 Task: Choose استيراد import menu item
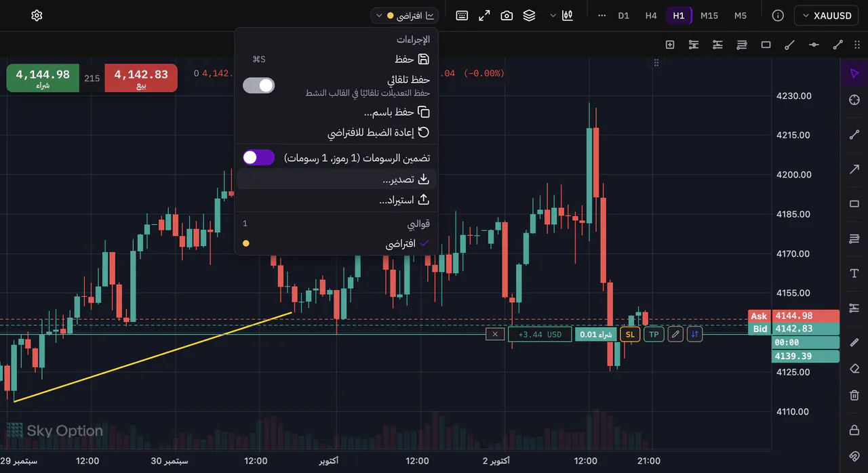click(x=336, y=200)
